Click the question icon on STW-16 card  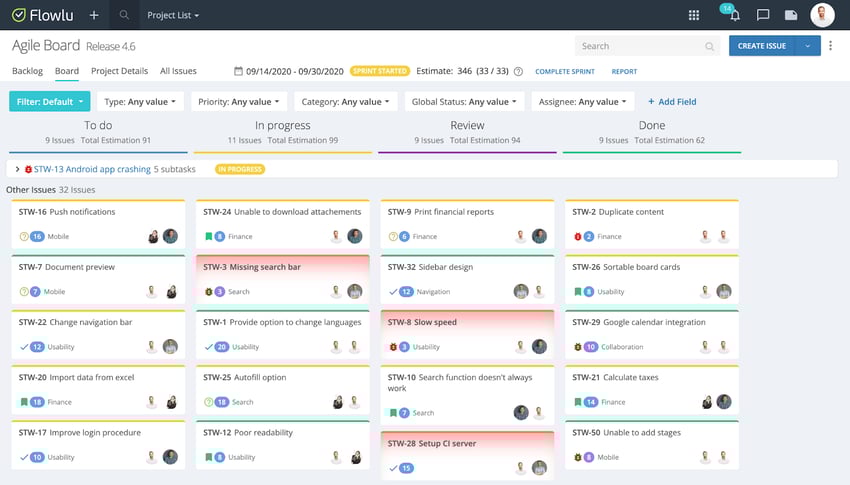tap(24, 236)
